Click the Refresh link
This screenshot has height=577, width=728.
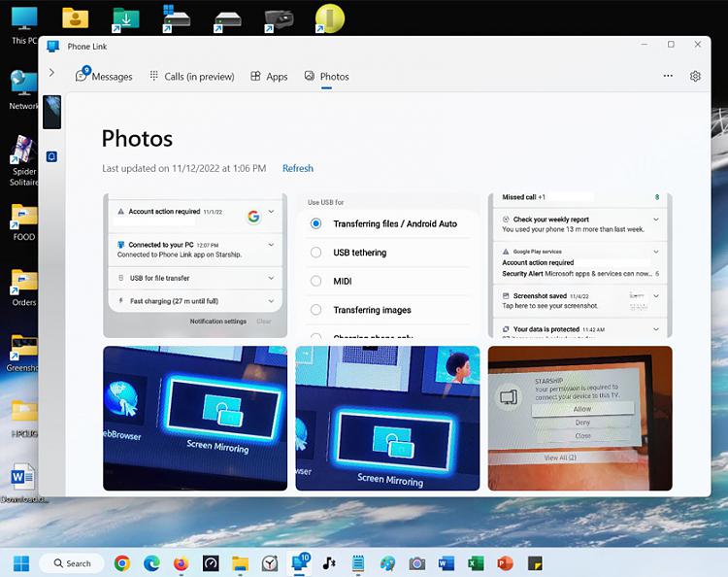coord(297,168)
